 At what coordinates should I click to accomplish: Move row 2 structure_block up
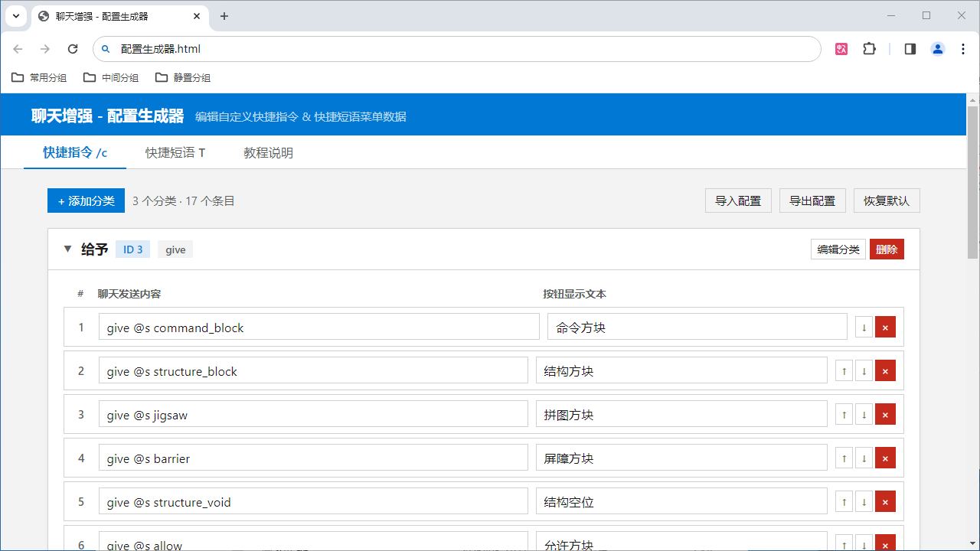844,370
